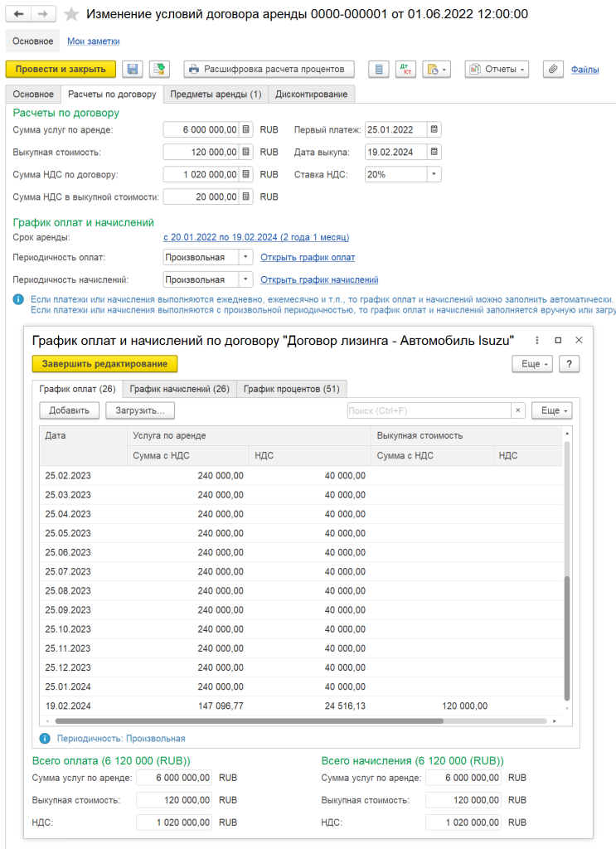Click the Провести и закрыть button
The height and width of the screenshot is (849, 616).
coord(61,69)
